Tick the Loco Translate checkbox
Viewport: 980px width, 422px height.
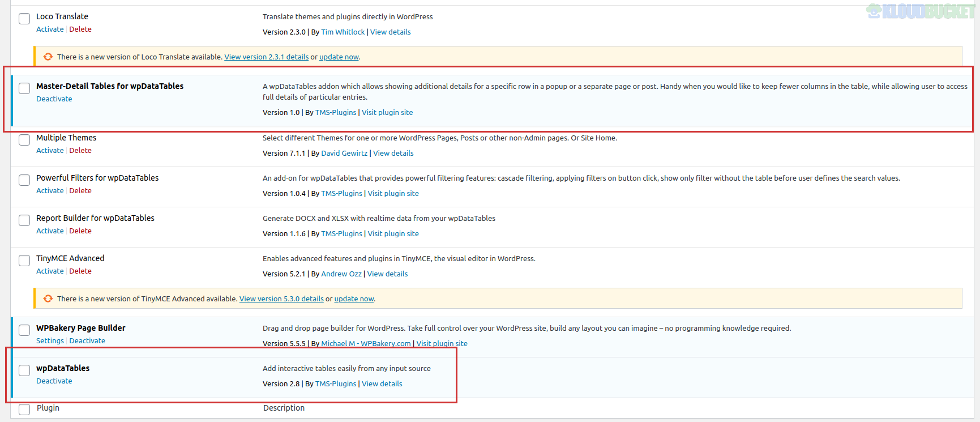(x=24, y=19)
